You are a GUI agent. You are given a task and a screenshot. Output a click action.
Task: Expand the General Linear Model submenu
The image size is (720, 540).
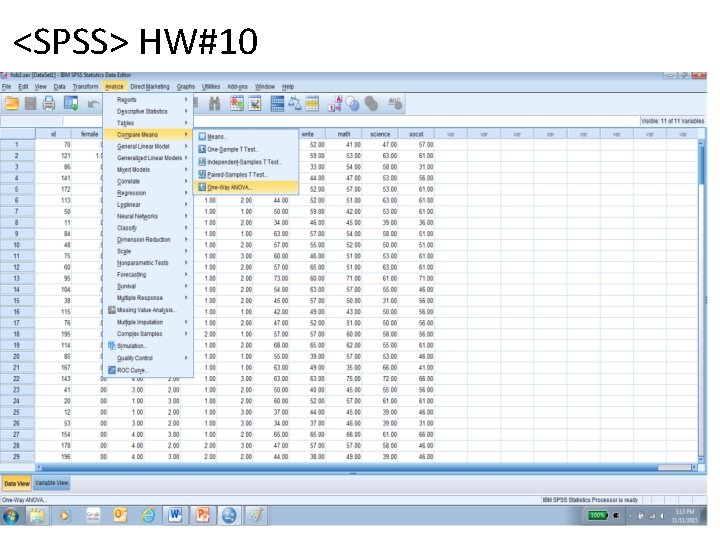148,146
